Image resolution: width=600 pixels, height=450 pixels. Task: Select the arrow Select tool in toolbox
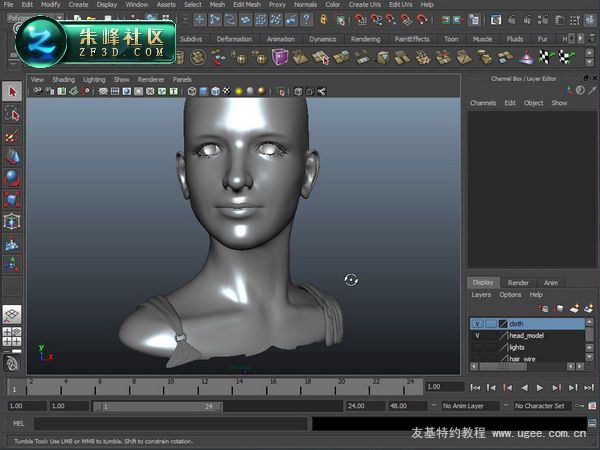(x=12, y=91)
